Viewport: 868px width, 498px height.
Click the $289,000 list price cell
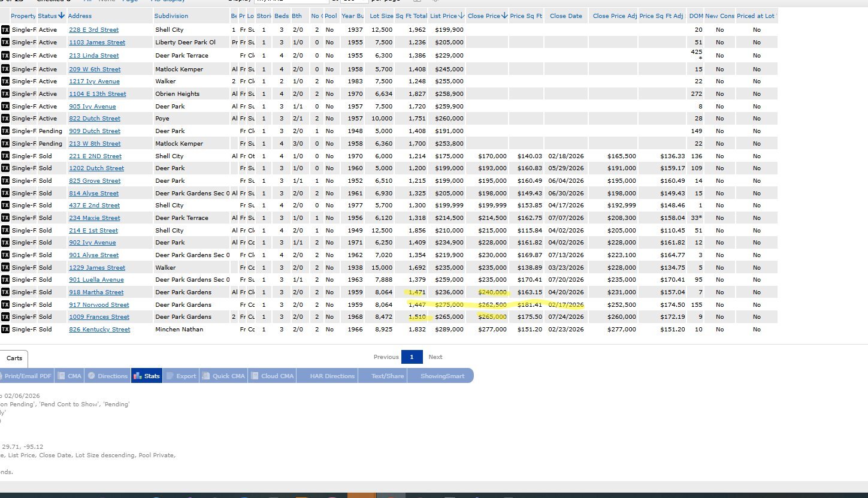(x=449, y=330)
